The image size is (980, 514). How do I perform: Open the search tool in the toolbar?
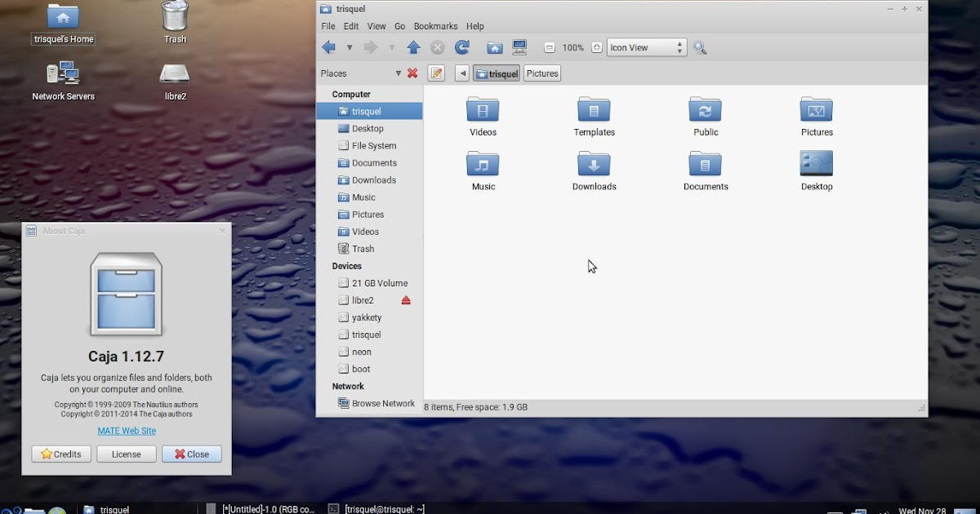pos(699,47)
